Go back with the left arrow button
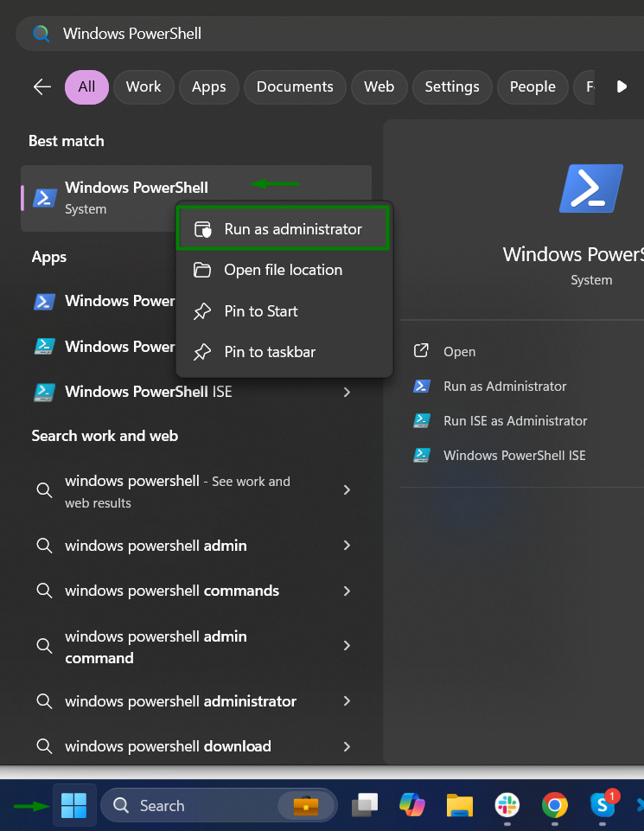Image resolution: width=644 pixels, height=831 pixels. coord(41,86)
